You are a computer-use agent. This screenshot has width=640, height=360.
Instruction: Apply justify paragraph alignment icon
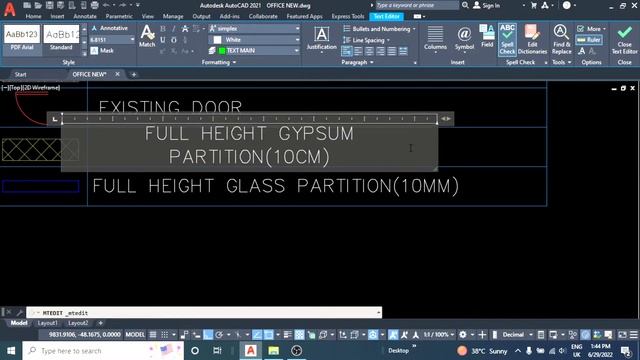pyautogui.click(x=391, y=51)
